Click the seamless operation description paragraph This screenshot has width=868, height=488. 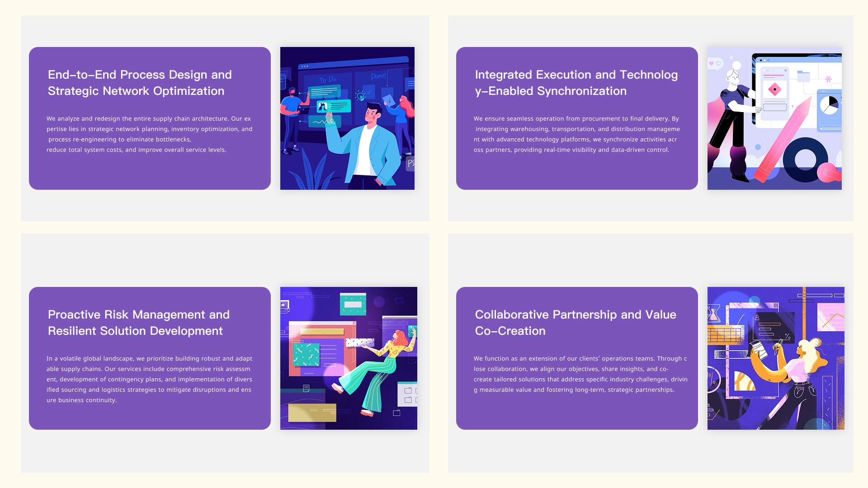[576, 134]
